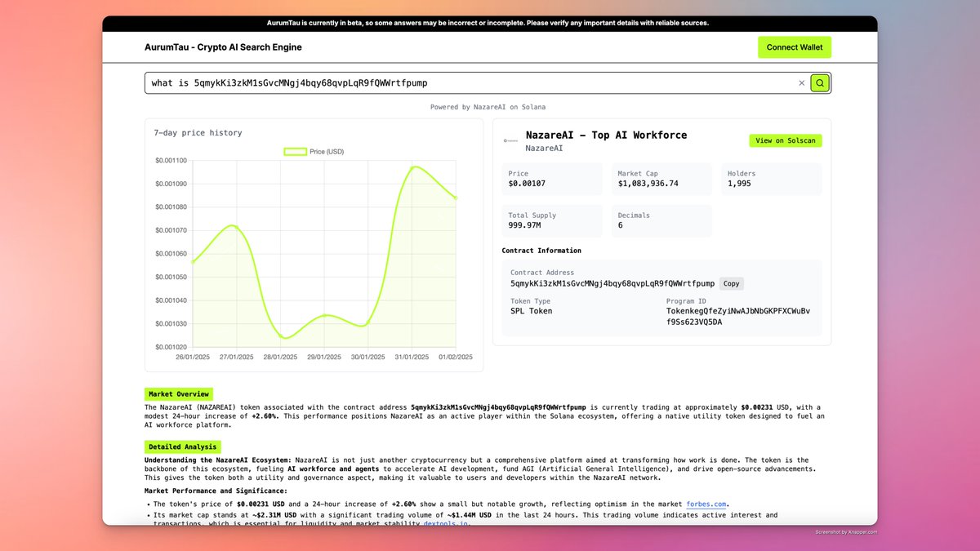Screen dimensions: 980x551
Task: Click the NazareAI – Top AI Workforce heading
Action: tap(606, 136)
